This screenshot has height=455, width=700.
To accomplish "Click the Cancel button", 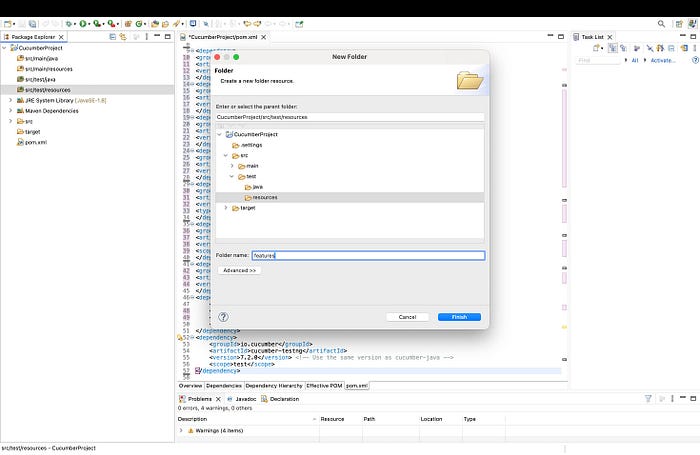I will pos(407,317).
